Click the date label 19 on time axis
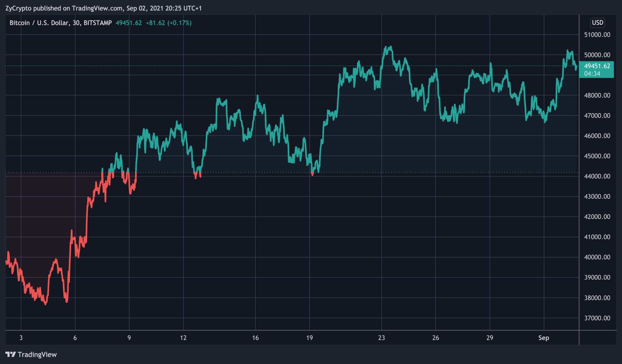 309,338
